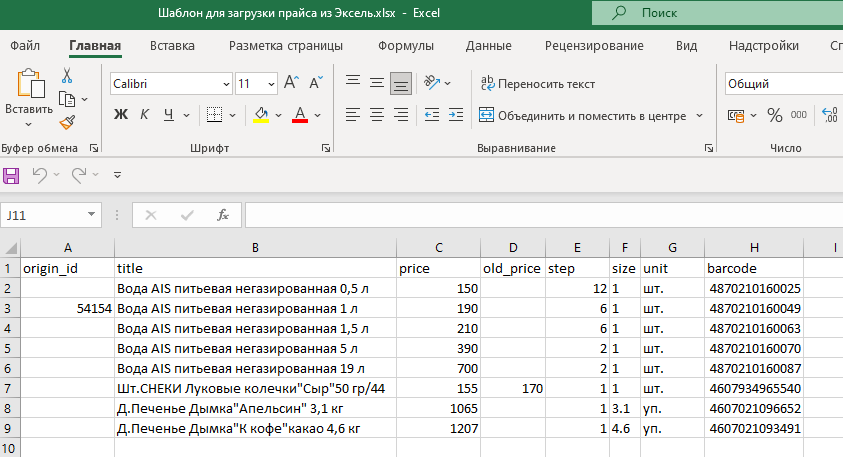Image resolution: width=843 pixels, height=457 pixels.
Task: Toggle Переносить текст wrap text
Action: point(537,84)
